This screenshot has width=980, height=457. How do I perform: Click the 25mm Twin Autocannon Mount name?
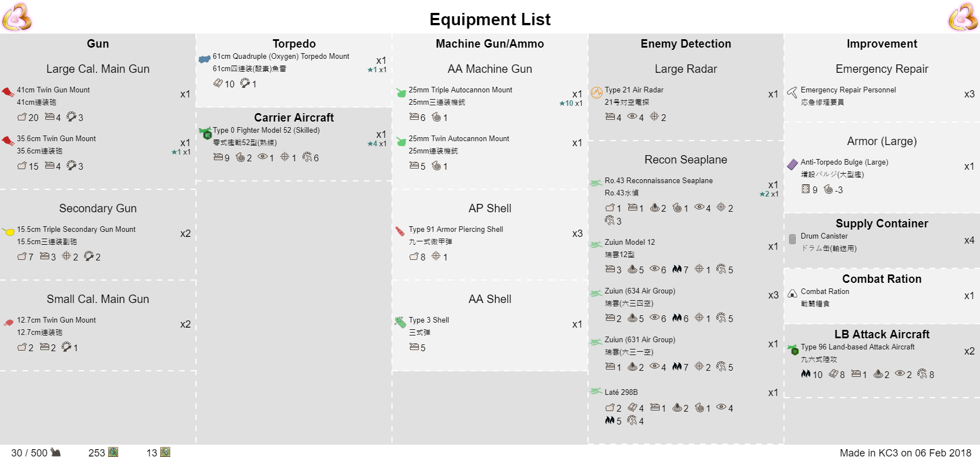coord(459,138)
